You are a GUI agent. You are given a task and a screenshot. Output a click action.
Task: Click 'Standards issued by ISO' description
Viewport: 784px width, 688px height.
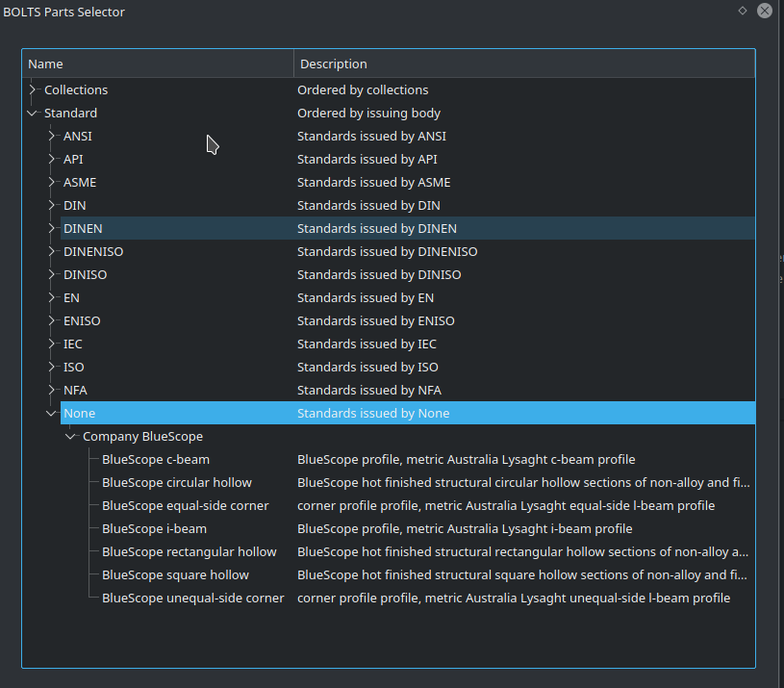[367, 367]
